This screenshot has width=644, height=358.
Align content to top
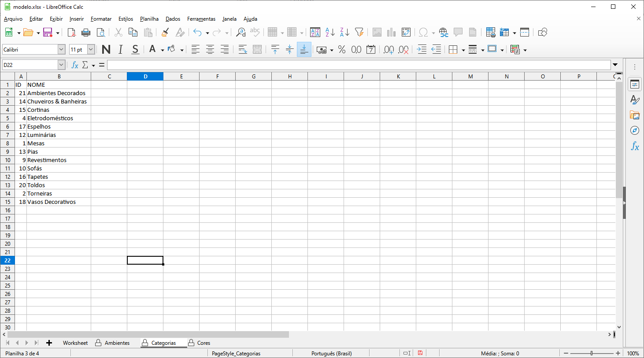click(275, 49)
